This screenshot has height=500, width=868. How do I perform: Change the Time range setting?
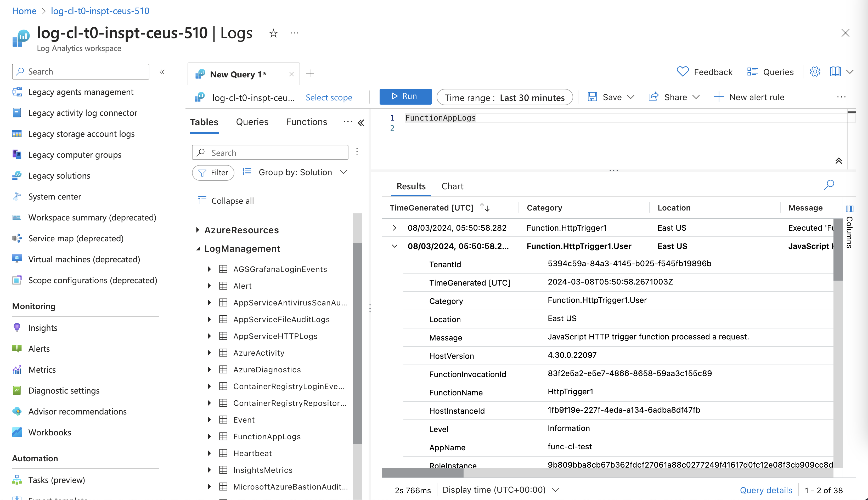pyautogui.click(x=505, y=98)
